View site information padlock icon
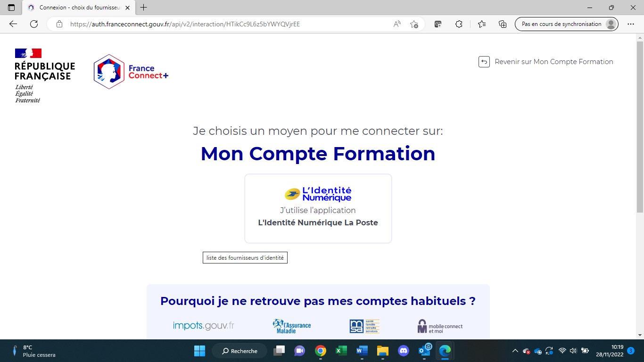The width and height of the screenshot is (644, 362). [59, 24]
